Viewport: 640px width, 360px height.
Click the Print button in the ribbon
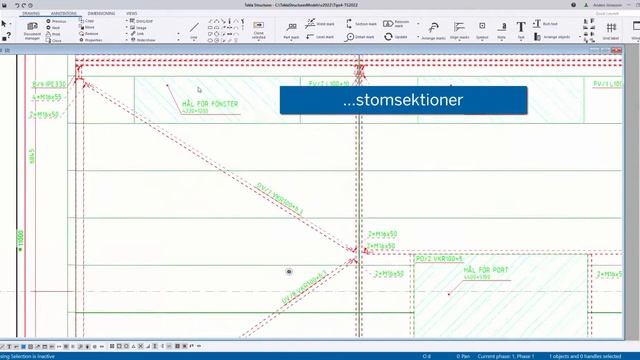point(53,34)
